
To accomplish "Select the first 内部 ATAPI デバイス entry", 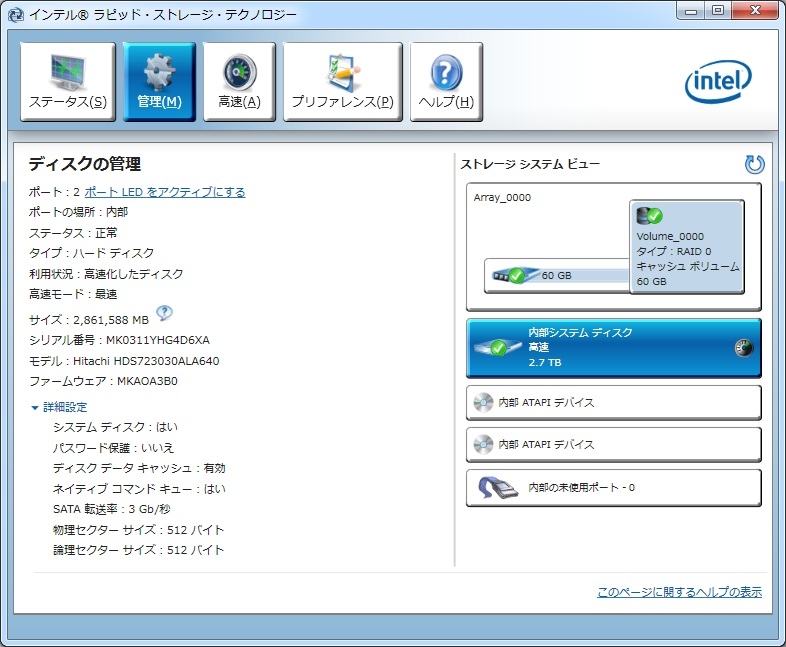I will tap(614, 402).
